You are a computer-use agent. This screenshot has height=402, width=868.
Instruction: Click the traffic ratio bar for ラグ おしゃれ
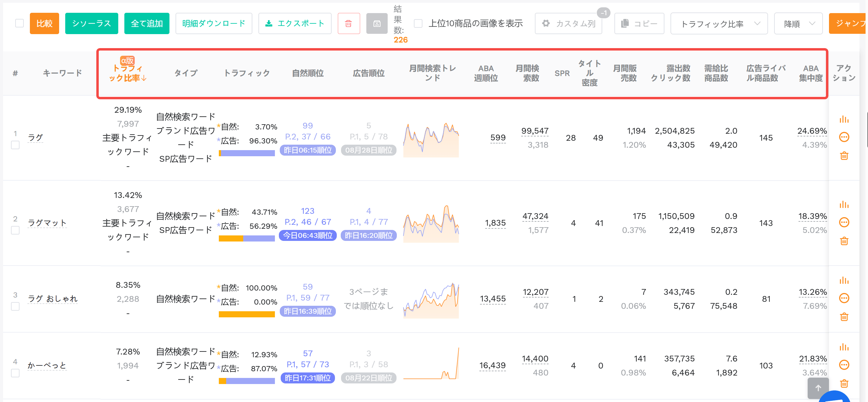click(x=247, y=314)
